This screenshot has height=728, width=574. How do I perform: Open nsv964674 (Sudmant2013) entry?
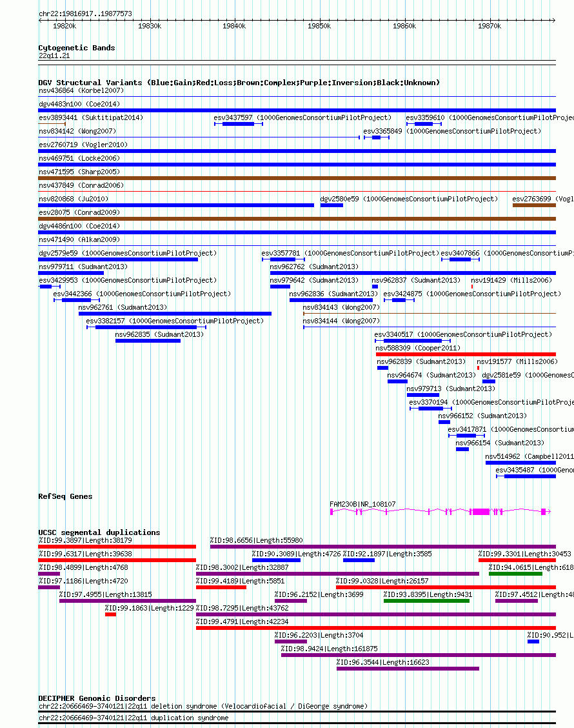431,375
